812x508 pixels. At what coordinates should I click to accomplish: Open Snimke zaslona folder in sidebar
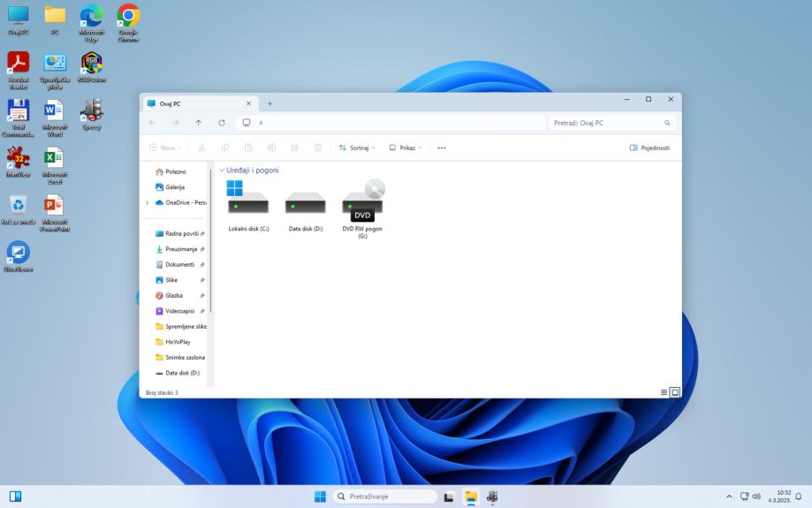point(180,357)
